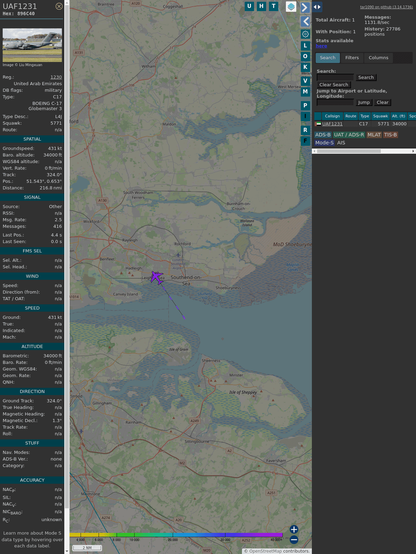Sort table by Type column

tap(364, 116)
